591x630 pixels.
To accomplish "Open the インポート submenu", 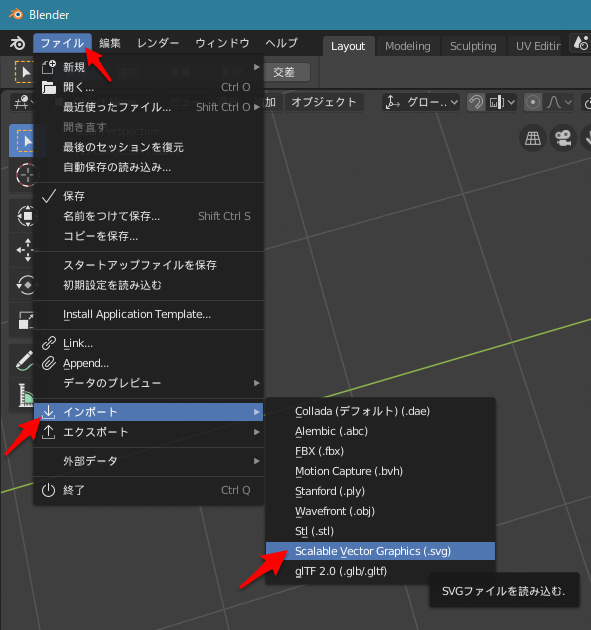I will [x=149, y=412].
